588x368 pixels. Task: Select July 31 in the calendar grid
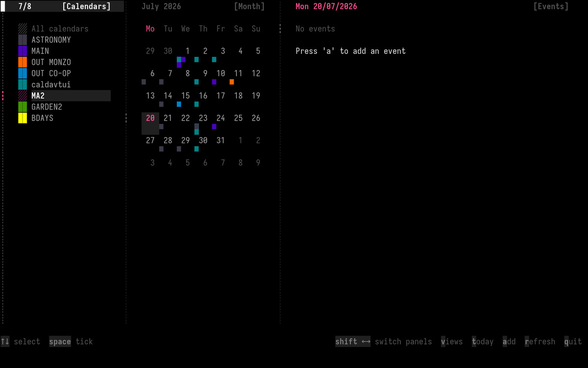pyautogui.click(x=220, y=140)
